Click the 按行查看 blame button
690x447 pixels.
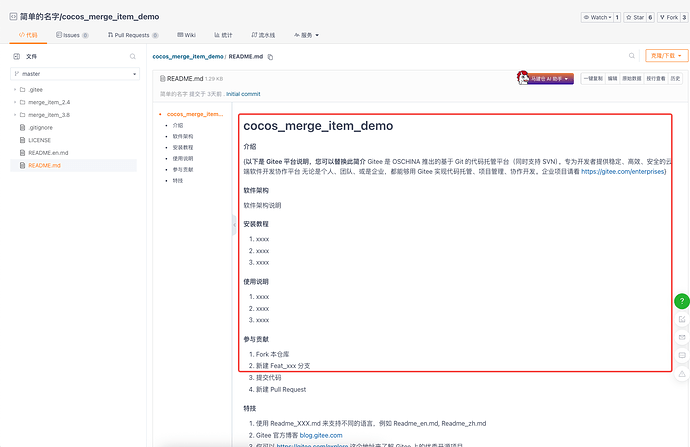click(656, 79)
